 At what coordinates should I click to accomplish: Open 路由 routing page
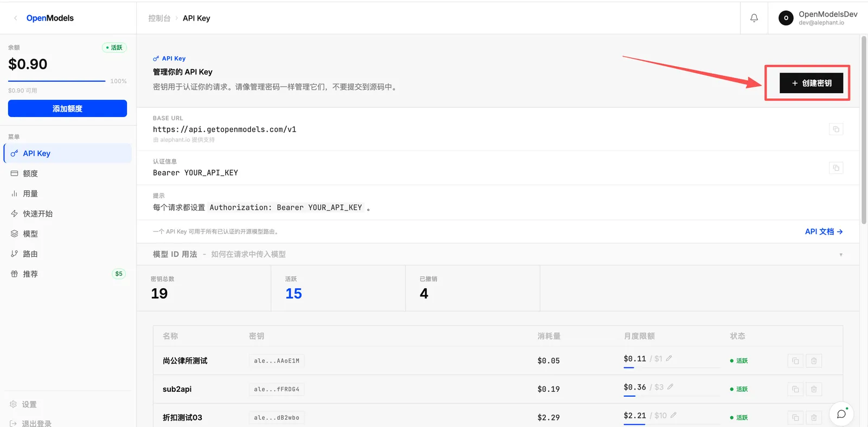[x=68, y=254]
